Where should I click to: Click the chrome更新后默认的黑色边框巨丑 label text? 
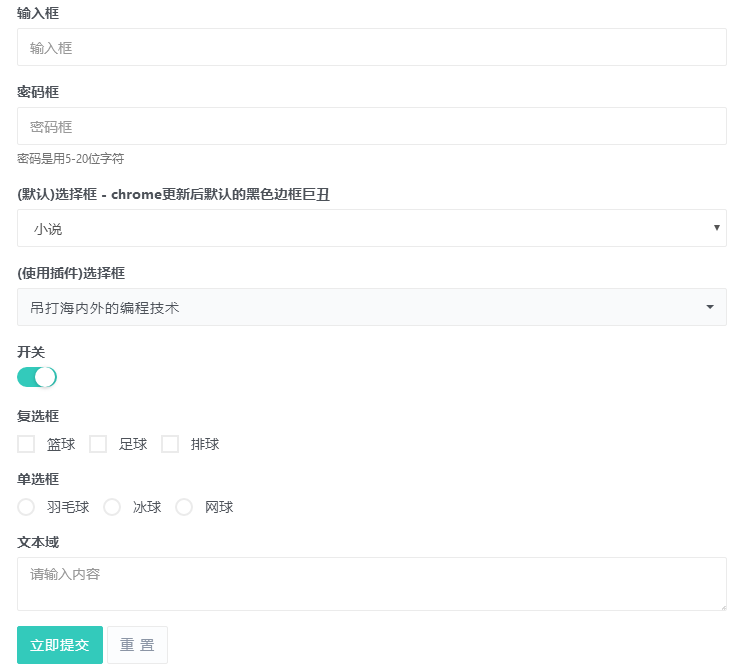pos(220,194)
